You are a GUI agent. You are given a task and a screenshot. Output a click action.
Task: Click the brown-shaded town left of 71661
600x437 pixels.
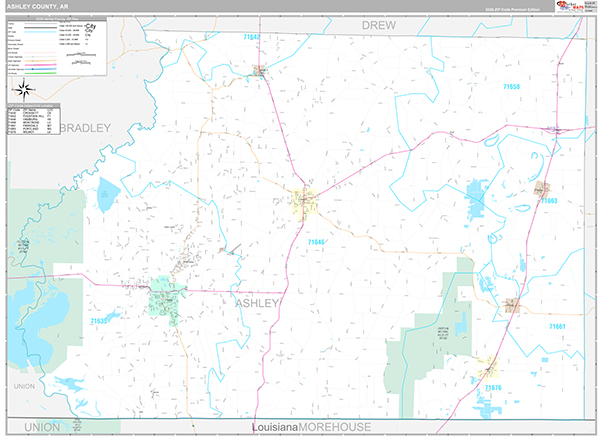[x=512, y=305]
